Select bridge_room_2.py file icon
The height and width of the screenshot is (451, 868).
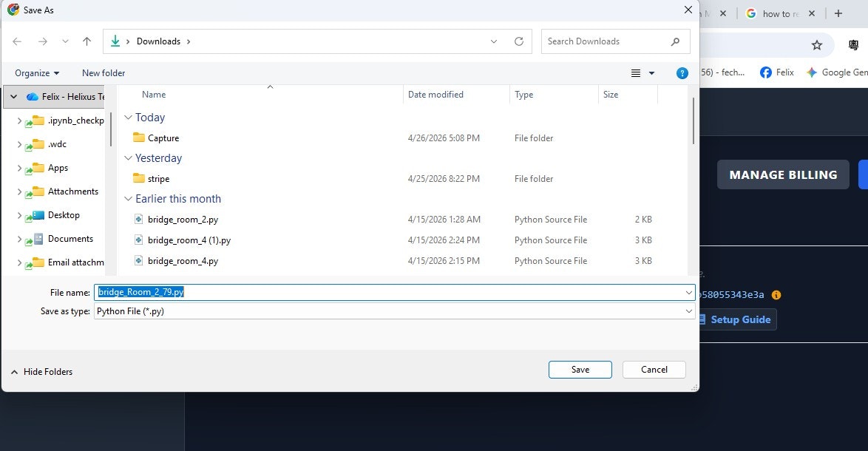click(x=139, y=220)
